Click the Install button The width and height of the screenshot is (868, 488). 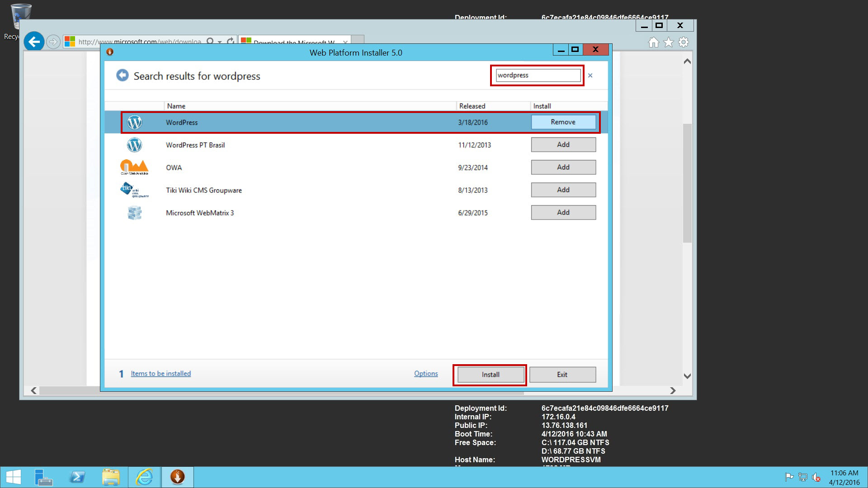tap(491, 375)
